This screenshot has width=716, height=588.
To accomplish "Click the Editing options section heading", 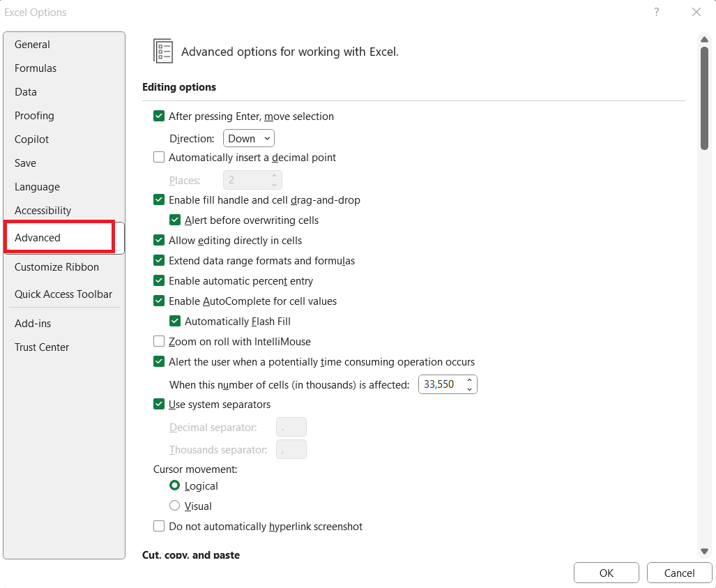I will 179,87.
